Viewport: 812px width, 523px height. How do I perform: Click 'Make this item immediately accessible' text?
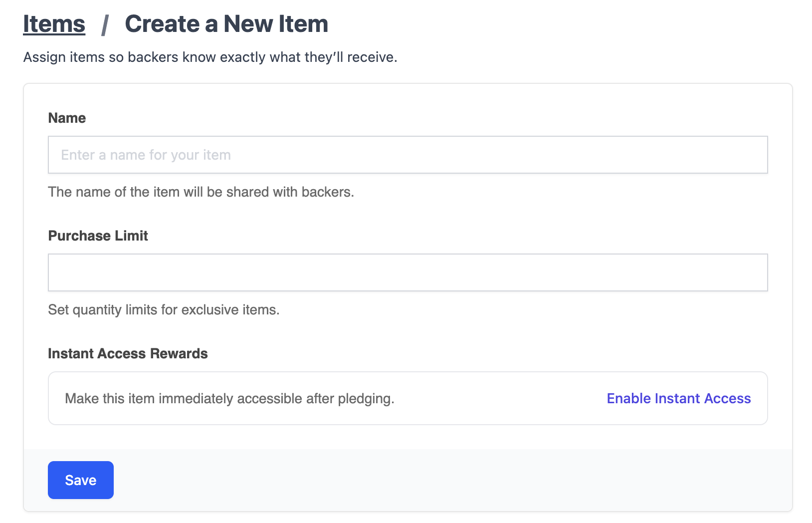(229, 399)
